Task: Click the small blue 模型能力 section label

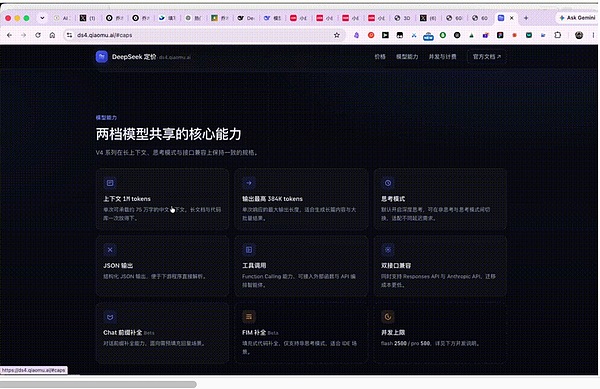Action: [x=106, y=117]
